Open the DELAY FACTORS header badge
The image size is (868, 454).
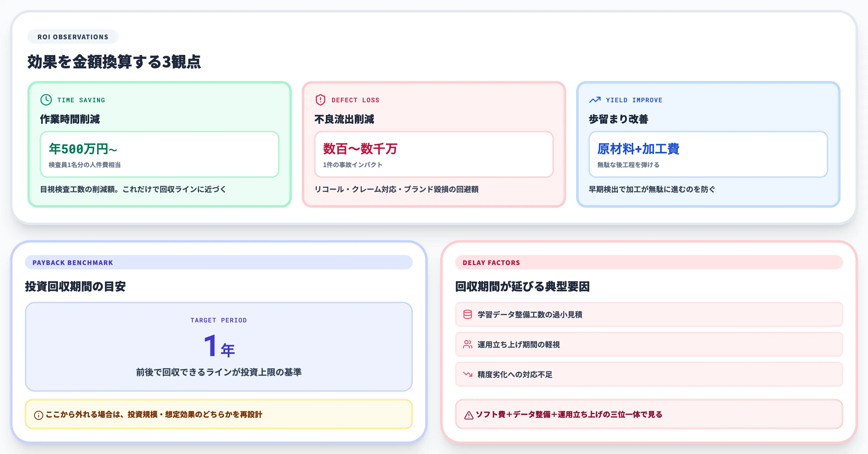(x=491, y=263)
